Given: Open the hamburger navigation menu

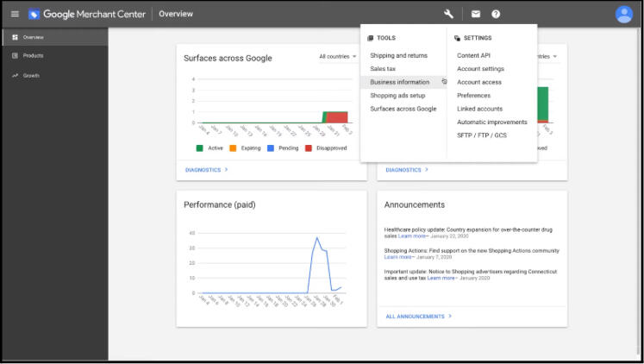Looking at the screenshot, I should click(x=15, y=14).
